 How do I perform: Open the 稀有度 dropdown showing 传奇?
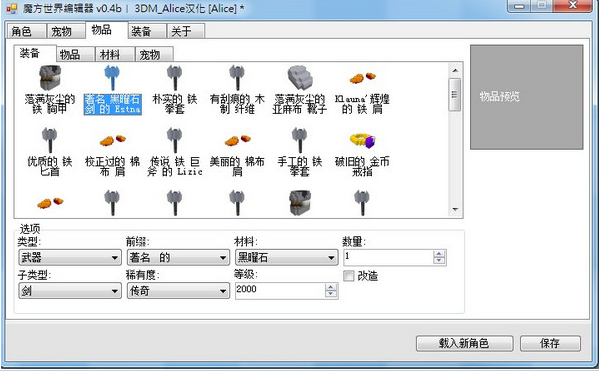[178, 291]
